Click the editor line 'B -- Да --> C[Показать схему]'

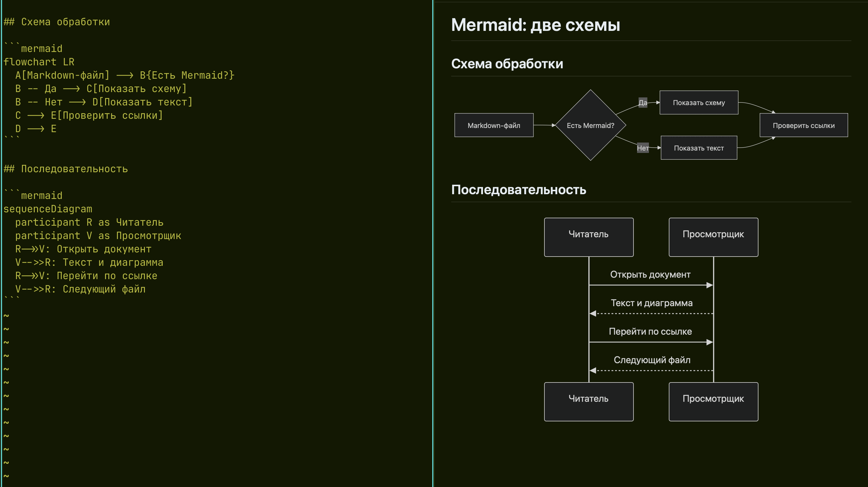[101, 88]
